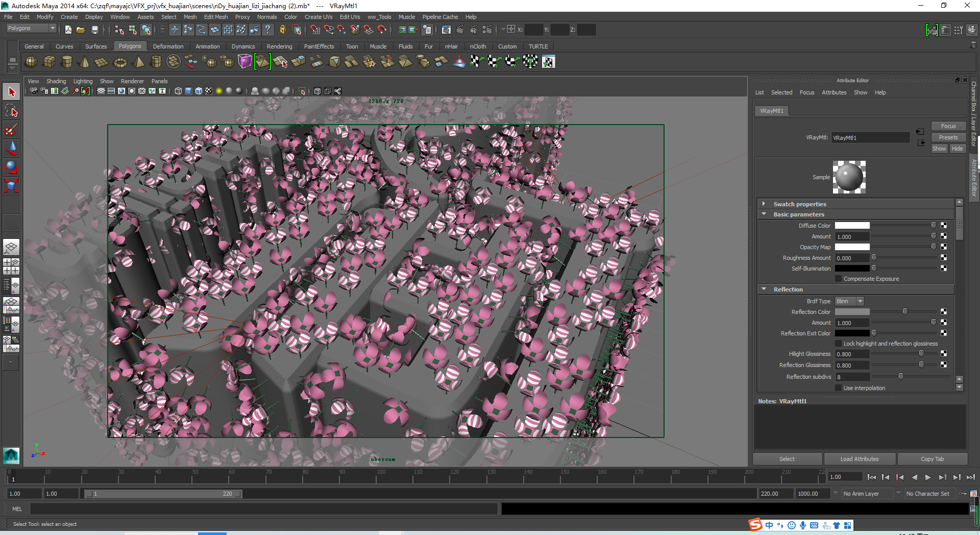Toggle the viewport grid display icon
This screenshot has height=535, width=980.
[101, 91]
